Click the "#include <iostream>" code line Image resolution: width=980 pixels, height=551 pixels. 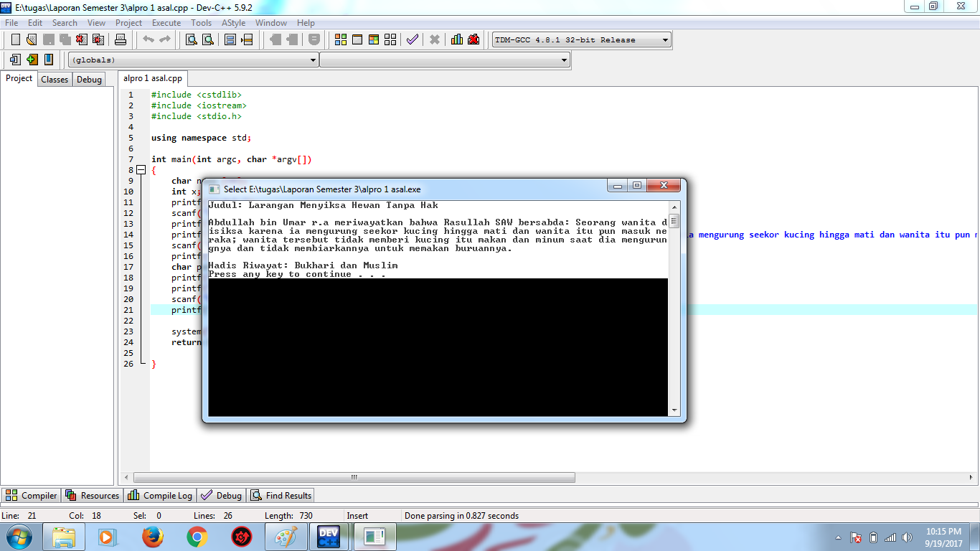click(199, 105)
